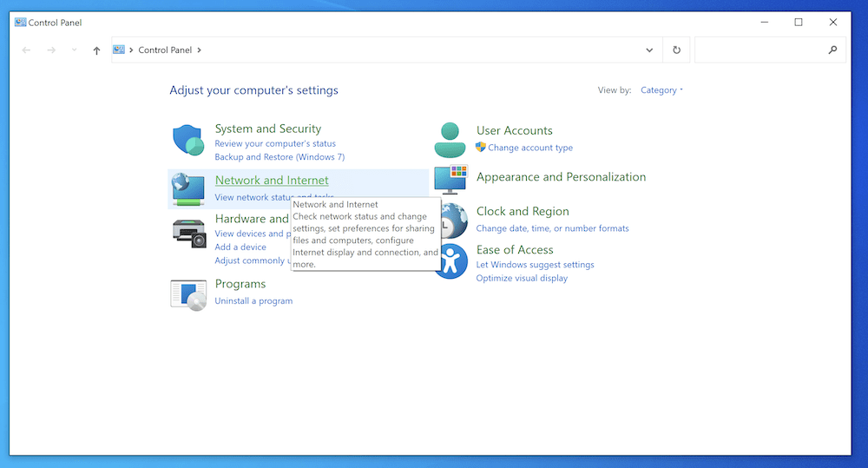Click Let Windows suggest settings link

[x=535, y=265]
